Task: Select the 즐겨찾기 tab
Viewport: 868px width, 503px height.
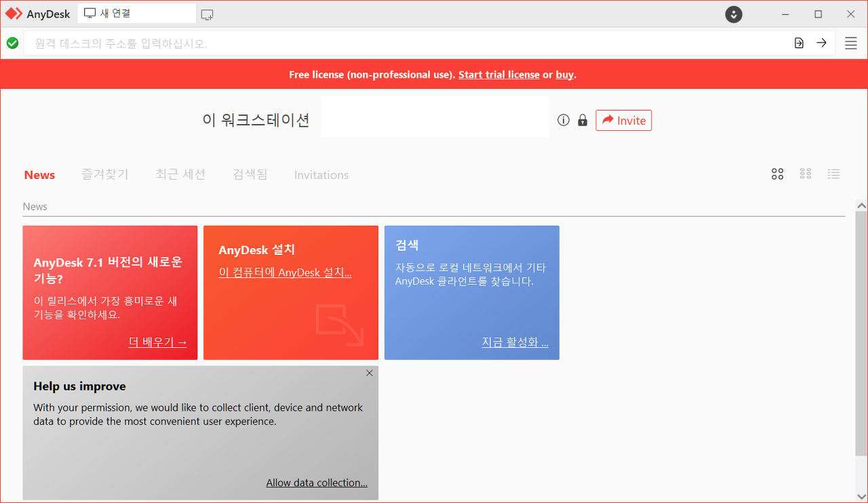Action: point(105,174)
